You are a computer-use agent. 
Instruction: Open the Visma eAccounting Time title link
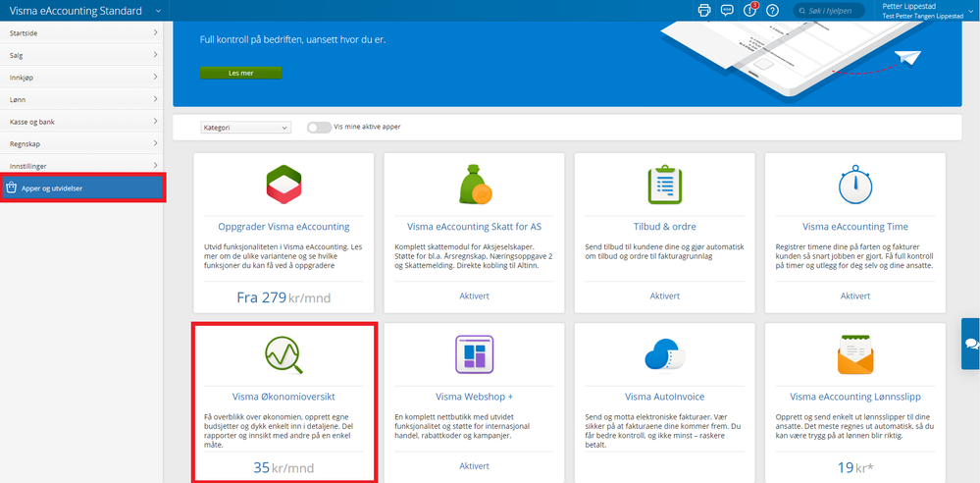point(855,227)
